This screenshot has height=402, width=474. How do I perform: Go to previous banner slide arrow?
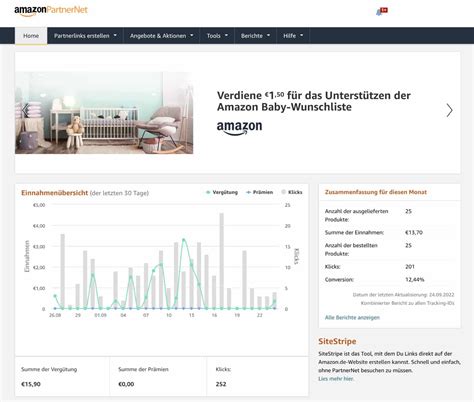25,110
